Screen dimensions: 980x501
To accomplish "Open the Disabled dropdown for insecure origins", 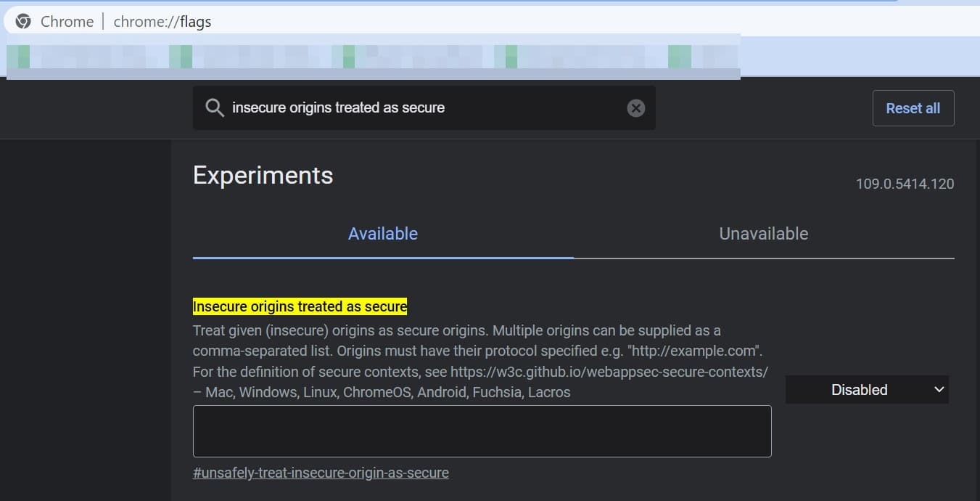I will (867, 390).
